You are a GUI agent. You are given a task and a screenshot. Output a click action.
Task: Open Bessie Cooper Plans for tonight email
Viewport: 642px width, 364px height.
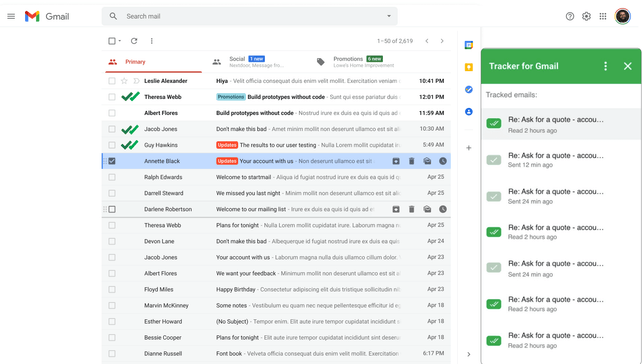tap(276, 338)
